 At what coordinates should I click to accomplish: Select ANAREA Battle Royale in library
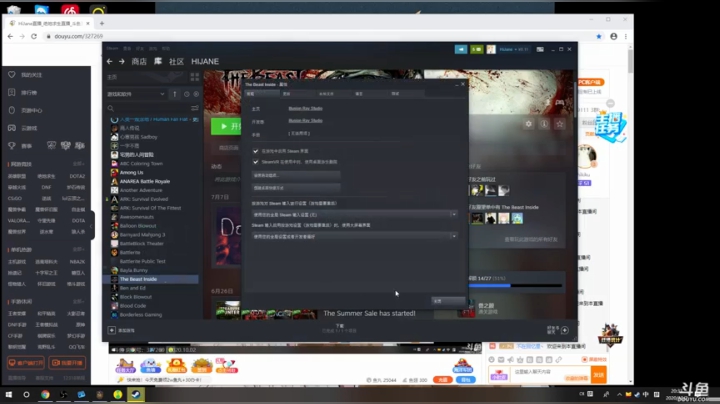point(145,181)
